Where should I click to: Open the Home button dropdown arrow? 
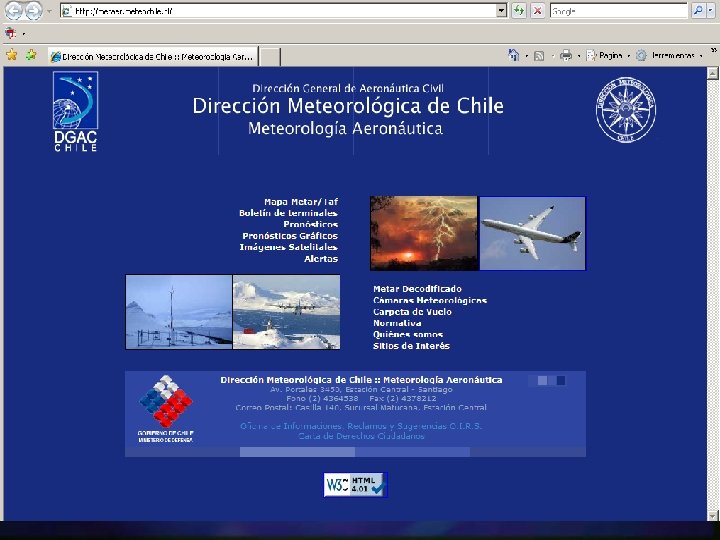[526, 56]
